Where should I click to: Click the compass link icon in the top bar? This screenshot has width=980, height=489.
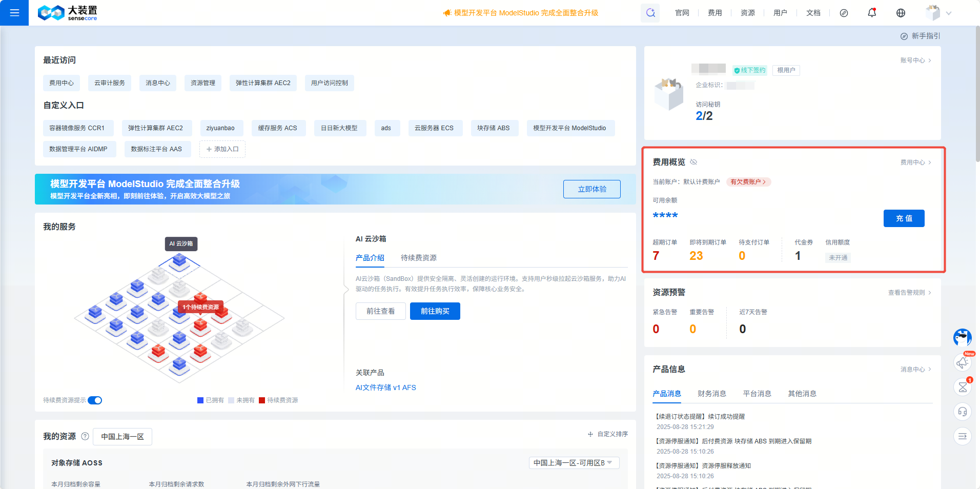pos(844,13)
